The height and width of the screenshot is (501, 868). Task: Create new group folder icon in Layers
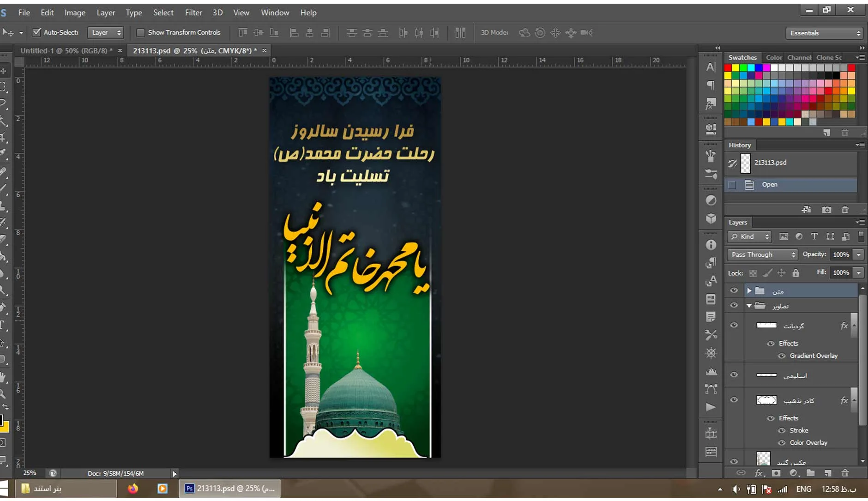click(810, 473)
